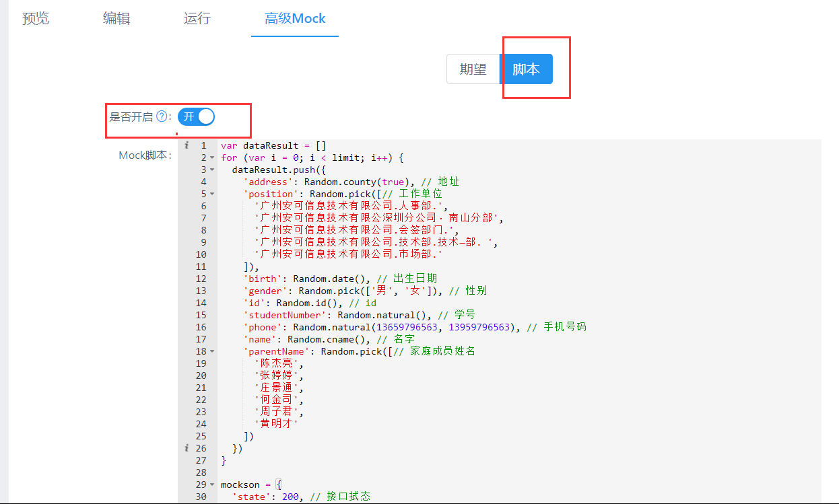Open the 编辑 tab

point(116,18)
